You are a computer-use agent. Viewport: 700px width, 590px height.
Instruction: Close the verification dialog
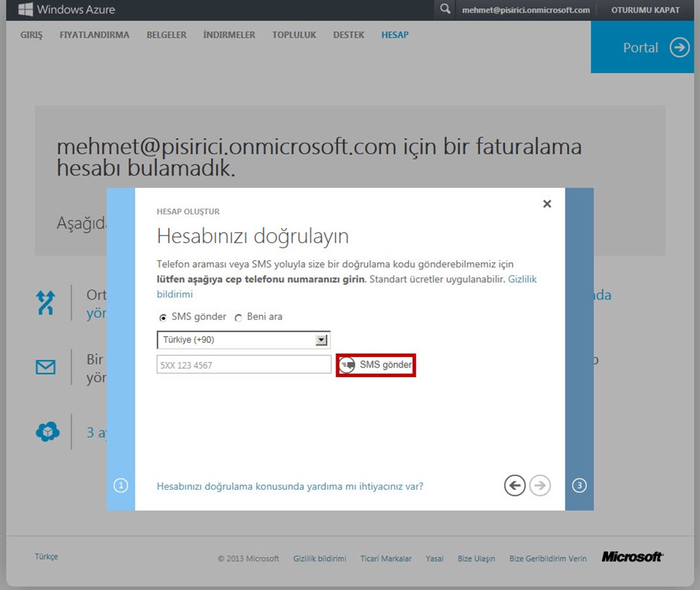[x=547, y=204]
